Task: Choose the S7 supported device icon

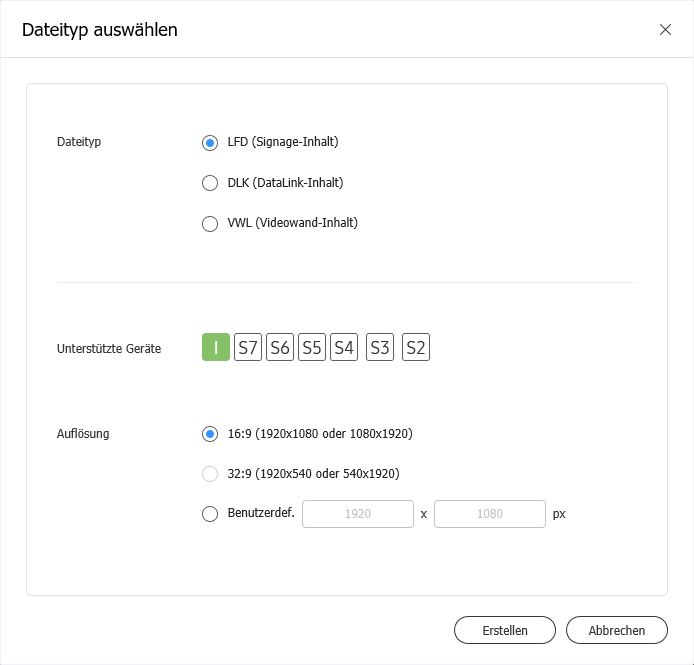Action: point(248,348)
